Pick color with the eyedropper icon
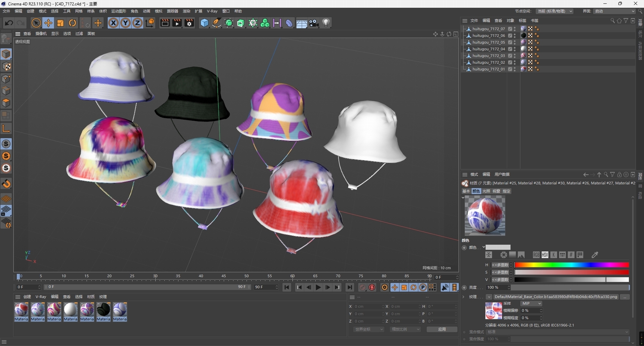 point(595,255)
